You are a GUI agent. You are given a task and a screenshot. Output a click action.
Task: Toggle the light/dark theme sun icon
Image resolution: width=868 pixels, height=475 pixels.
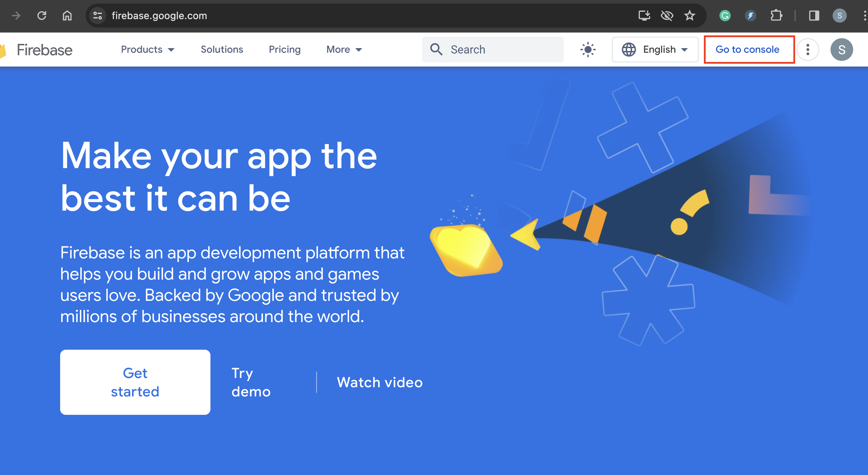pos(588,50)
